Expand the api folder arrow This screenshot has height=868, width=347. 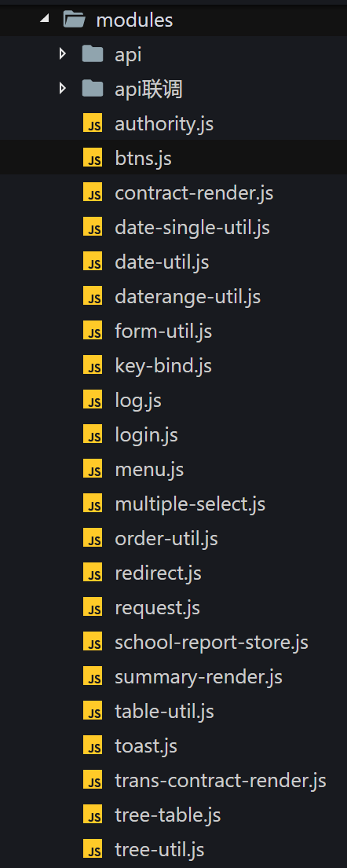pos(63,53)
